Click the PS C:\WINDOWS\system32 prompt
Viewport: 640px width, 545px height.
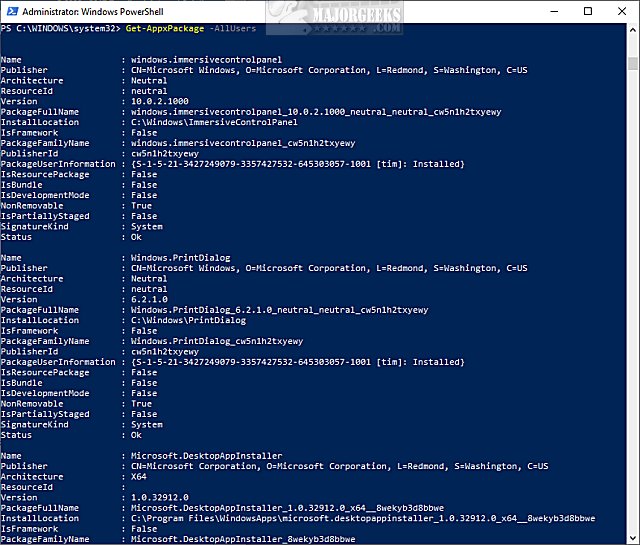[x=58, y=29]
